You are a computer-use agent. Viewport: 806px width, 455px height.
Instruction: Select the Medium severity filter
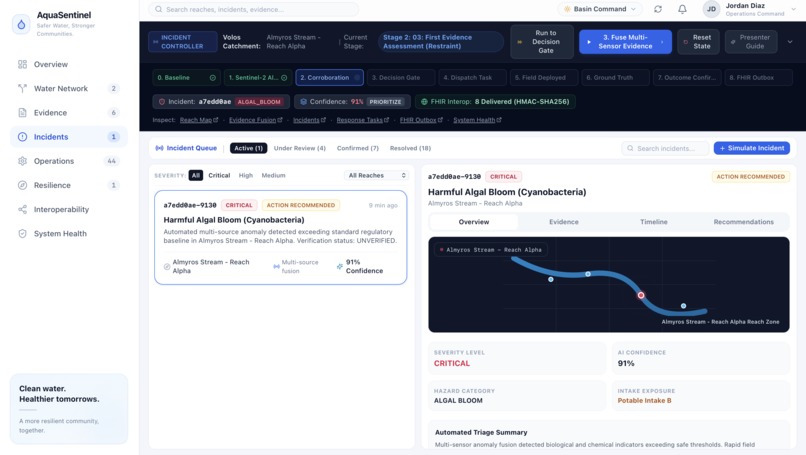click(x=273, y=175)
